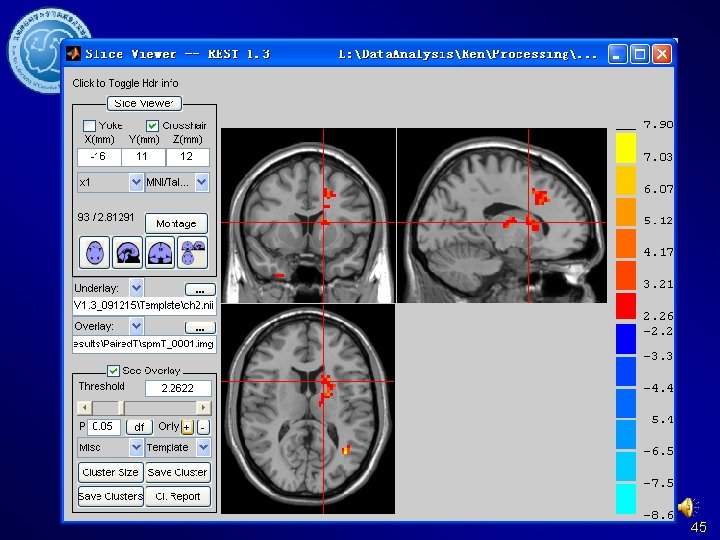Click the threshold slider right arrow

coord(203,408)
